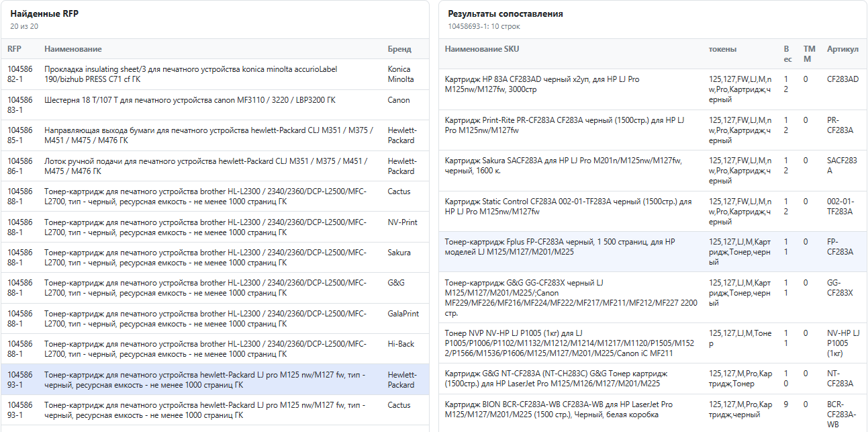Click article cell '002-01-TF283A'
This screenshot has width=868, height=432.
[840, 206]
